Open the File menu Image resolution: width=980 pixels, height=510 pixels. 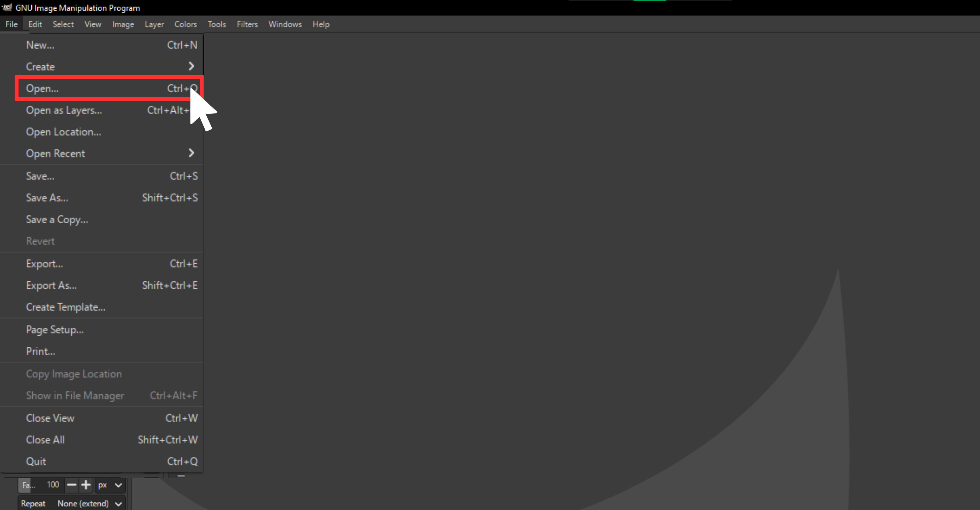pyautogui.click(x=11, y=24)
